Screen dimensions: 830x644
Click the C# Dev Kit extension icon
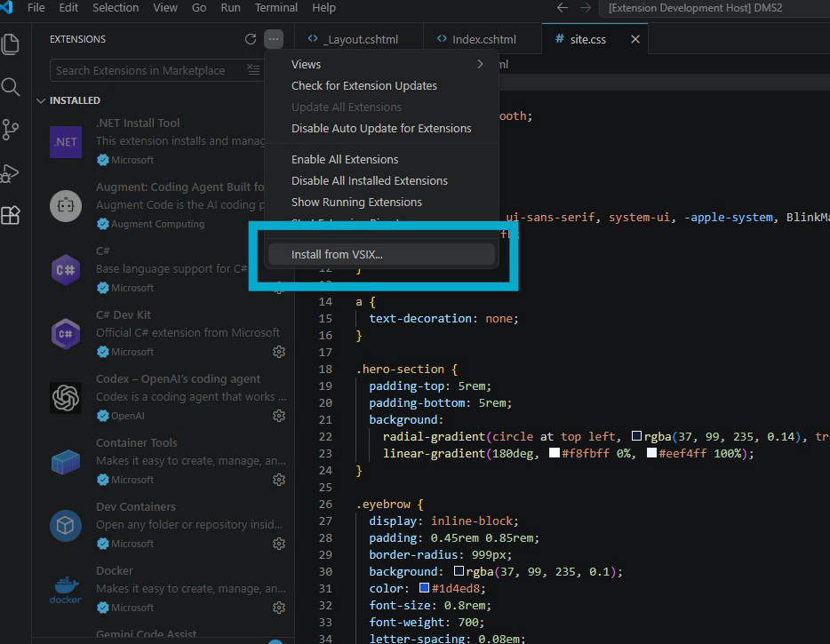point(66,334)
